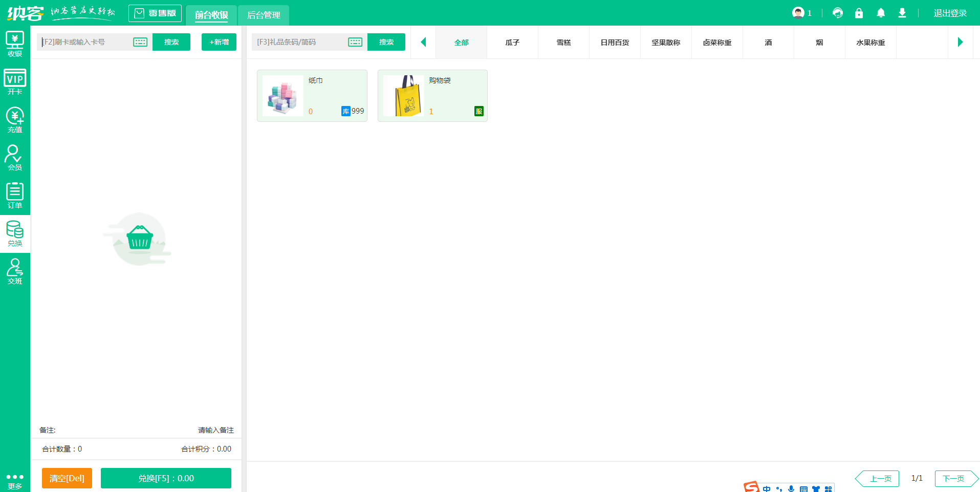This screenshot has height=492, width=980.
Task: Open the 订单 orders sidebar icon
Action: (x=15, y=196)
